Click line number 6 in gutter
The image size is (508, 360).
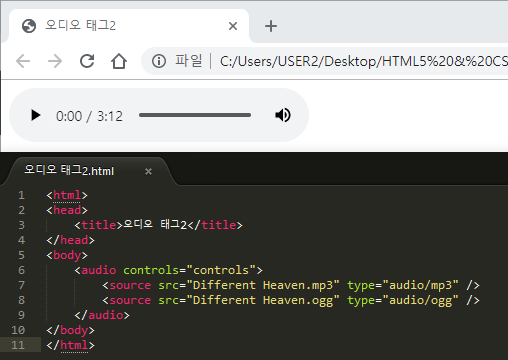pos(21,270)
